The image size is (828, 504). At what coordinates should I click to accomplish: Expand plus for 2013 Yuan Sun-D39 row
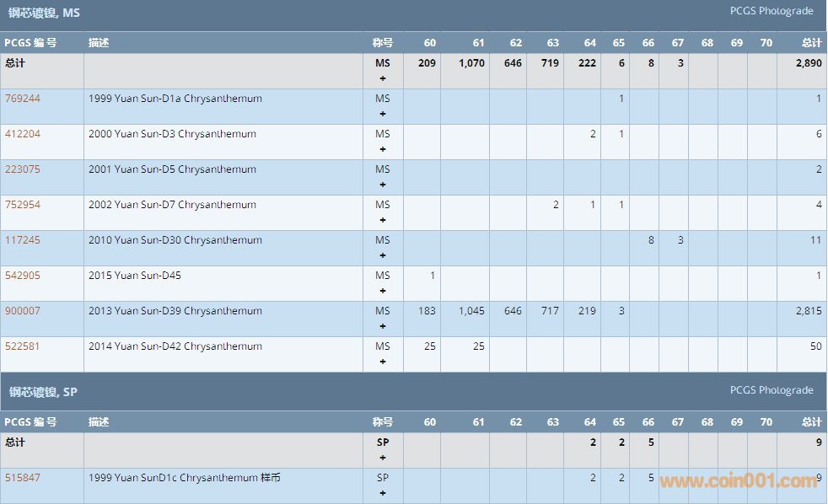pyautogui.click(x=383, y=326)
